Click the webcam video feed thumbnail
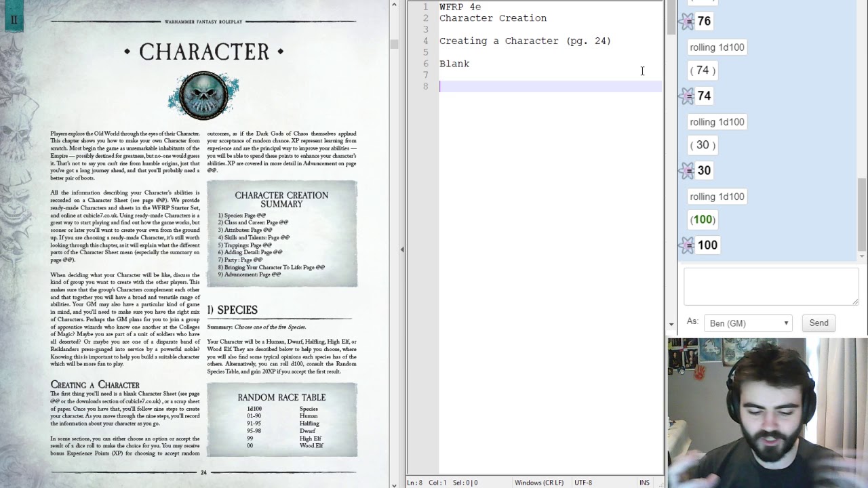The image size is (868, 488). point(768,413)
